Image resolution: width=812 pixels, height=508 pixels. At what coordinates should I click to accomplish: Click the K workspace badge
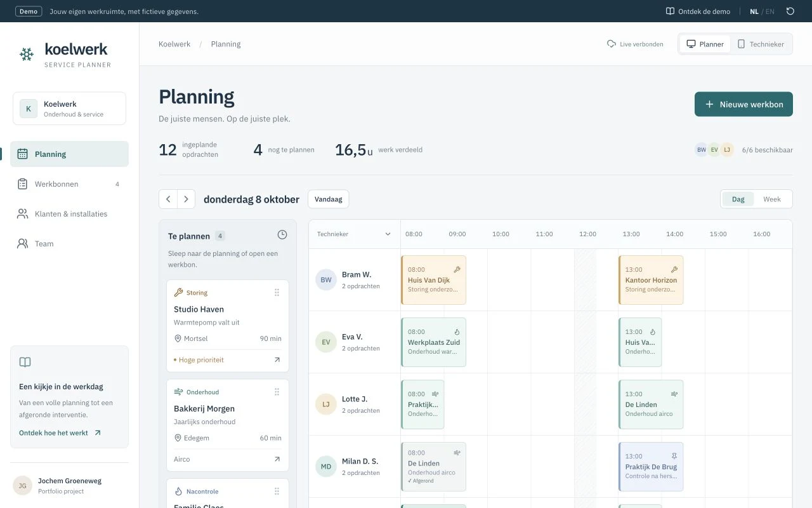pyautogui.click(x=28, y=109)
